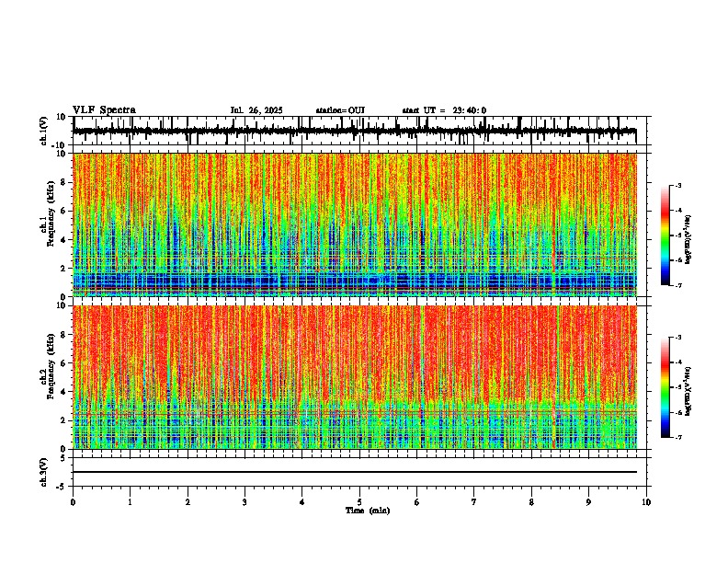
Task: Click the ch.1 PSD color scale bar
Action: (x=665, y=236)
